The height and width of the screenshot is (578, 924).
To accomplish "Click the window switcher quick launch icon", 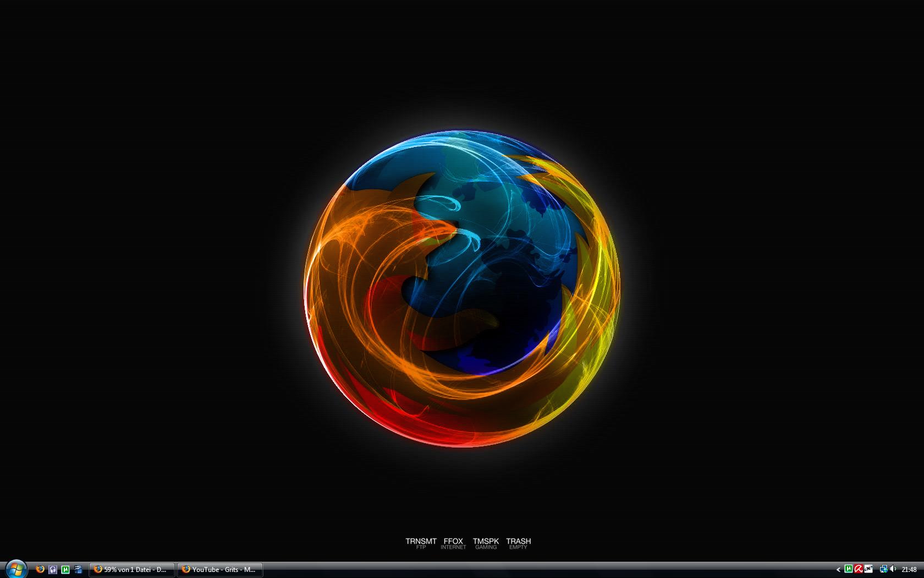I will [x=78, y=569].
